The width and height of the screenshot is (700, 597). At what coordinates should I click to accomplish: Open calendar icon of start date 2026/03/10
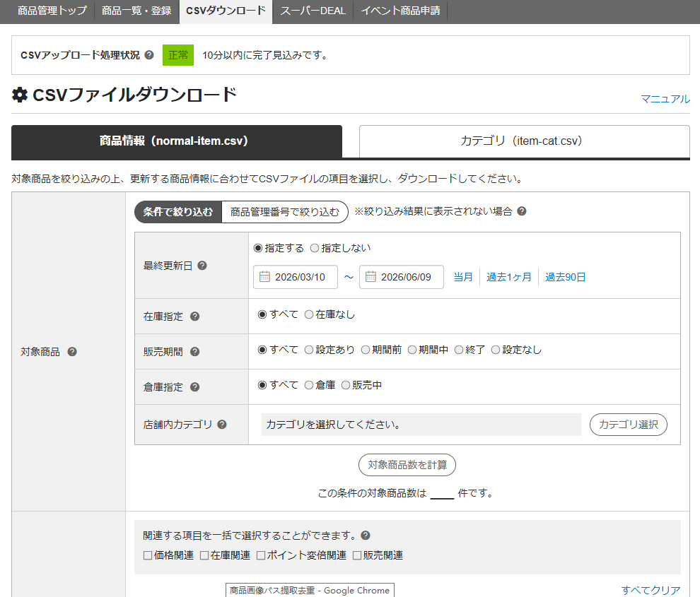[264, 277]
